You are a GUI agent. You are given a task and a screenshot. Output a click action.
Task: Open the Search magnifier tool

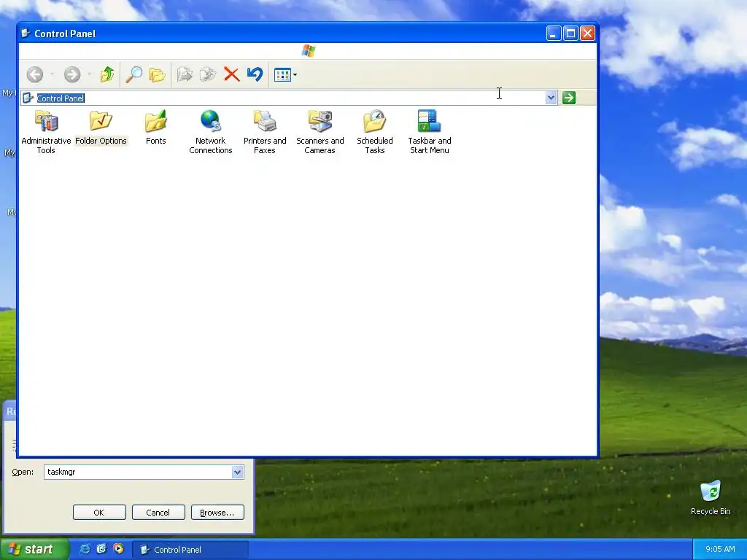pyautogui.click(x=134, y=74)
